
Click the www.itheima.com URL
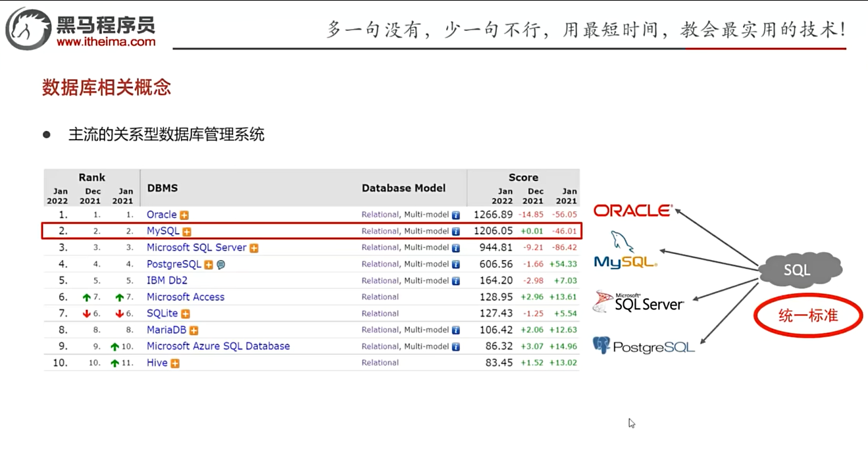click(106, 41)
